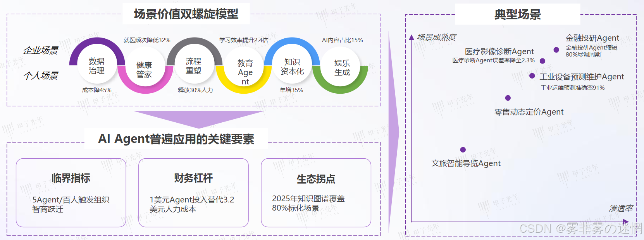Click the data point above 零售动态定价Agent
The image size is (644, 240).
click(x=508, y=98)
